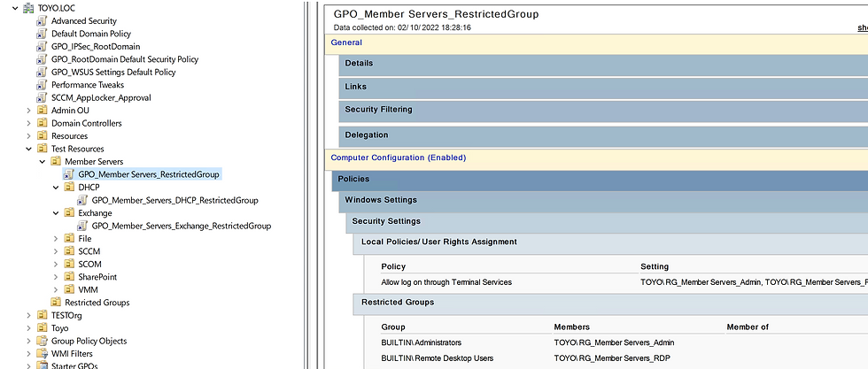868x369 pixels.
Task: Expand the SCCM OU node
Action: (55, 251)
